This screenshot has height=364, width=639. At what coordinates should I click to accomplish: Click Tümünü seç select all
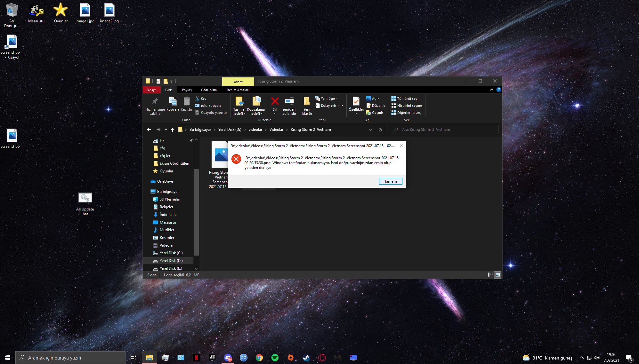coord(404,99)
